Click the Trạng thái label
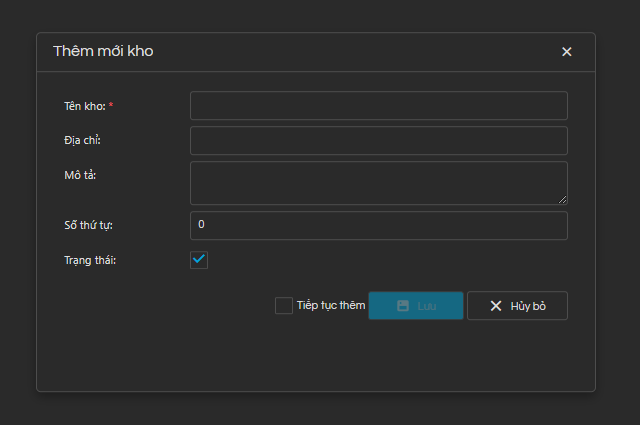 (x=89, y=260)
